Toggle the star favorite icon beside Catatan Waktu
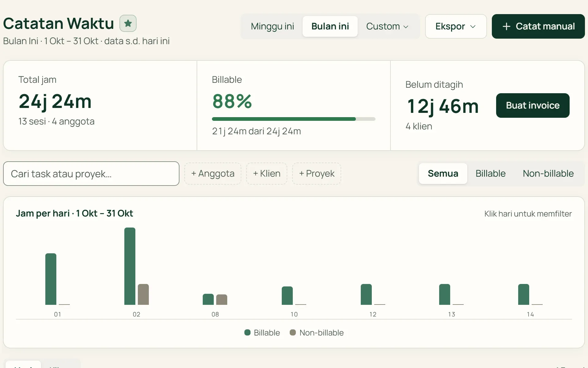The width and height of the screenshot is (588, 368). pyautogui.click(x=128, y=23)
